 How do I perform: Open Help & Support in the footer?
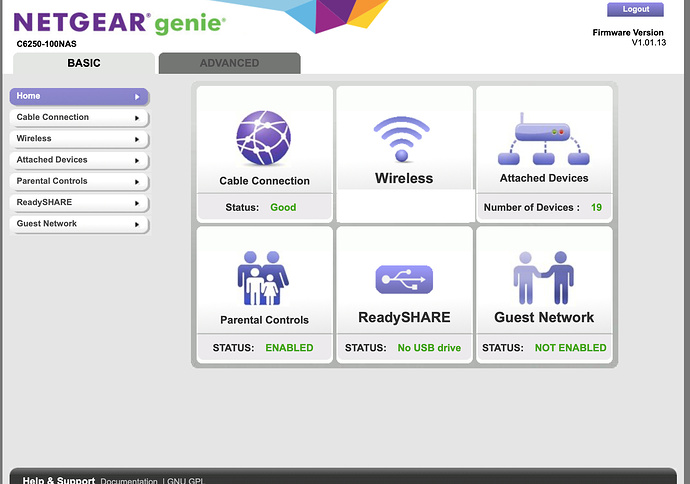pyautogui.click(x=59, y=480)
